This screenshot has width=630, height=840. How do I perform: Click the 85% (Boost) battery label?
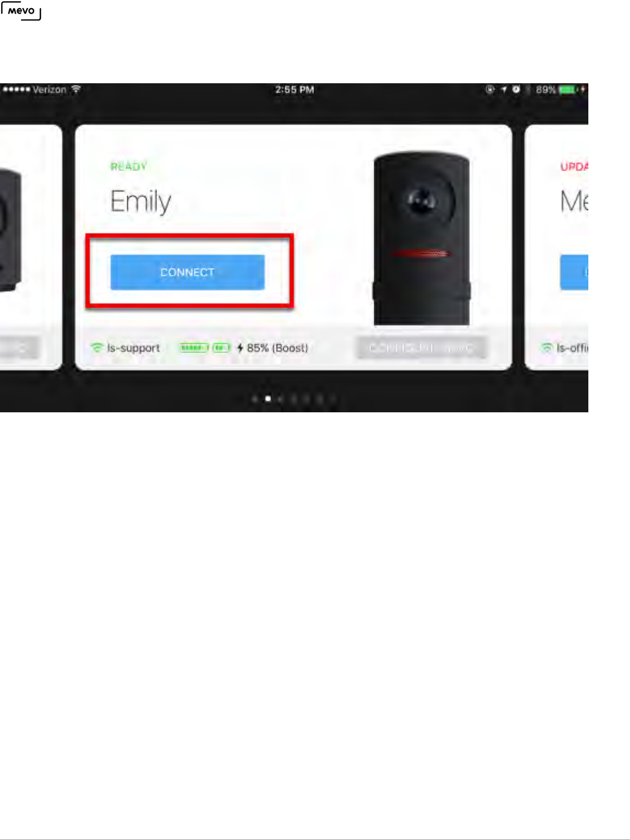coord(277,348)
